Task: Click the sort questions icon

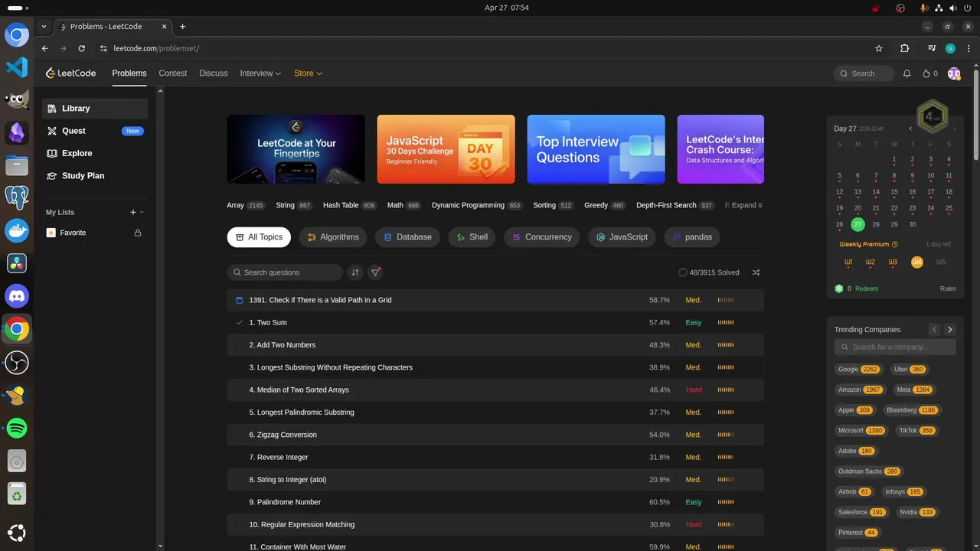Action: click(355, 272)
